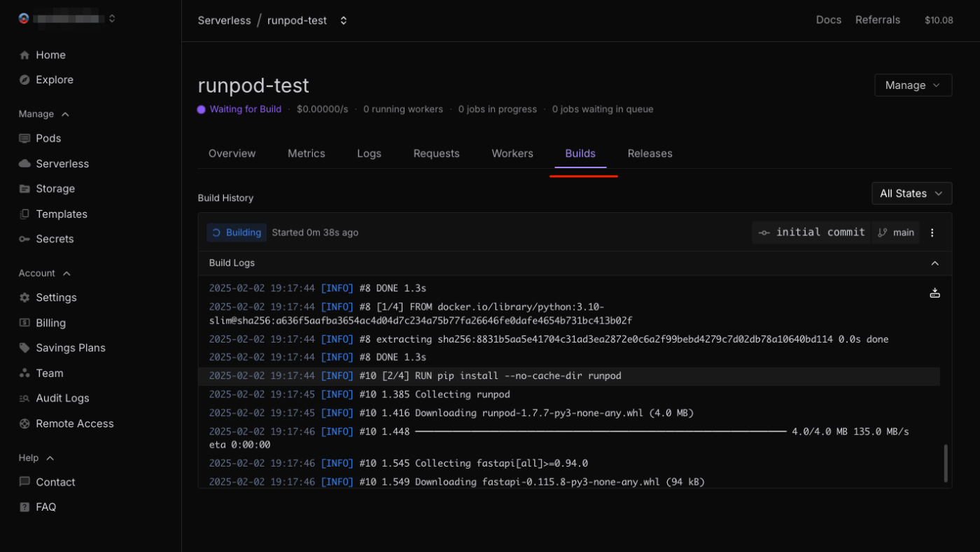980x552 pixels.
Task: Open Home in the sidebar
Action: pos(50,55)
